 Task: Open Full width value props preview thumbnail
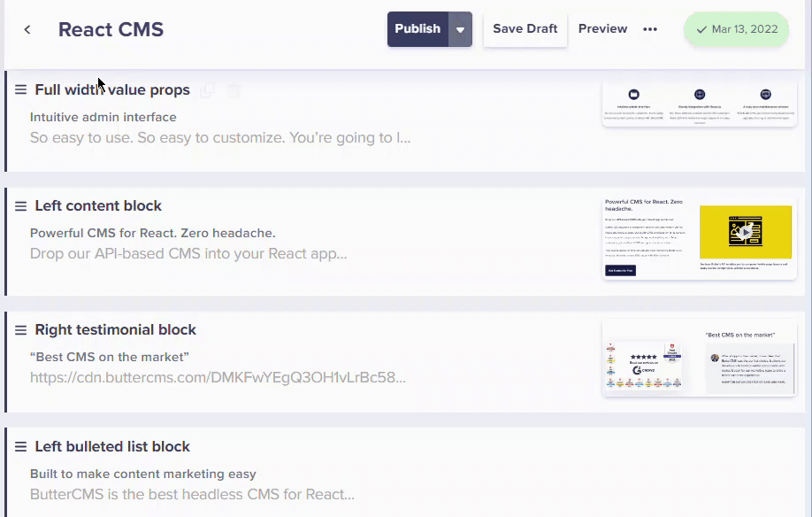point(700,105)
